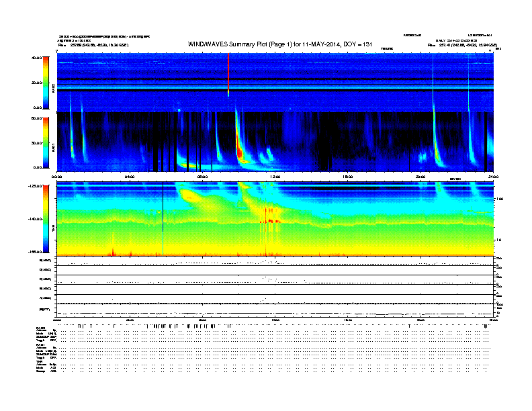Click the TNR heading in bottom status table
The height and width of the screenshot is (411, 532).
tap(39, 361)
